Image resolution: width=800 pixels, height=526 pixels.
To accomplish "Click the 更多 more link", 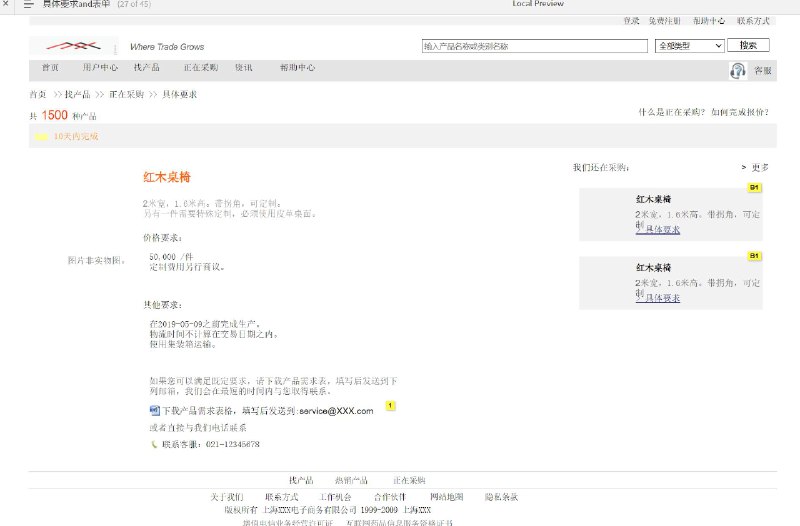I will point(760,167).
